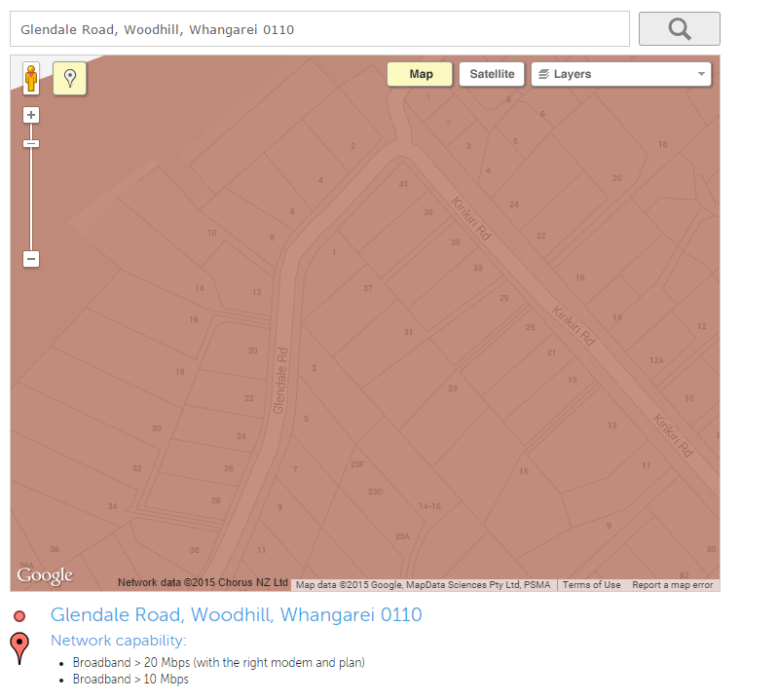The height and width of the screenshot is (700, 778).
Task: Open the Terms of Use link
Action: click(x=591, y=585)
